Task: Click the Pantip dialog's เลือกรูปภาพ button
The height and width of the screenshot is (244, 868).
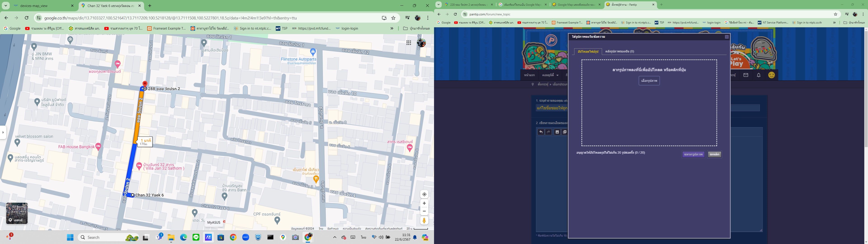Action: (x=649, y=81)
